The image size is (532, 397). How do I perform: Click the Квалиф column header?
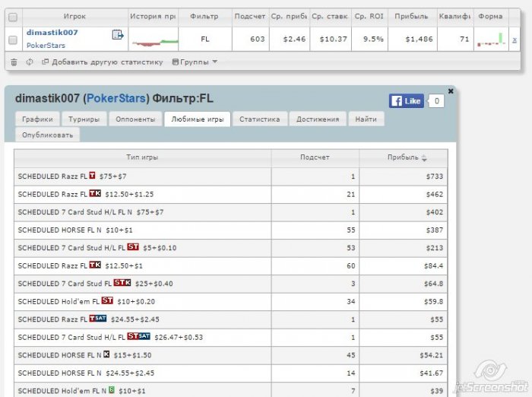(x=454, y=16)
